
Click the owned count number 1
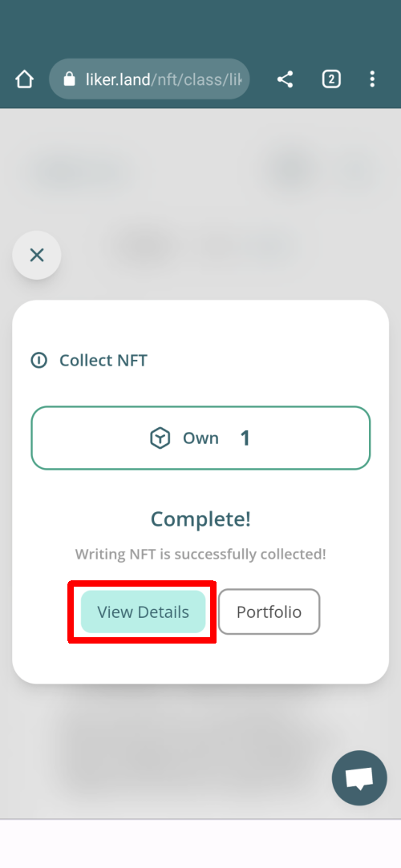[245, 438]
